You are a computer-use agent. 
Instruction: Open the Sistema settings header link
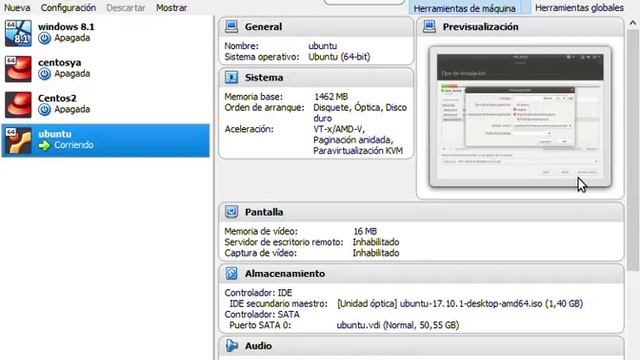pos(264,77)
